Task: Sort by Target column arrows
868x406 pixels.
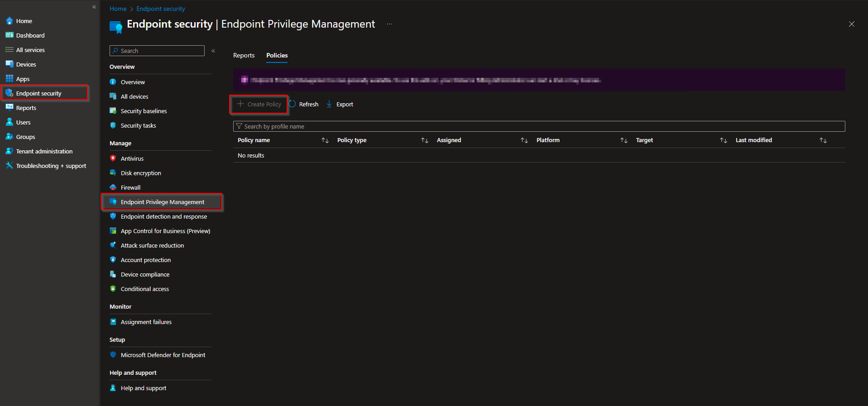Action: click(724, 140)
